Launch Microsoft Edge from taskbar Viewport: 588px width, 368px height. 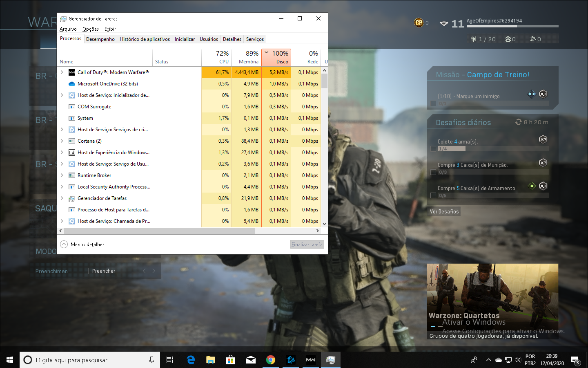click(191, 360)
